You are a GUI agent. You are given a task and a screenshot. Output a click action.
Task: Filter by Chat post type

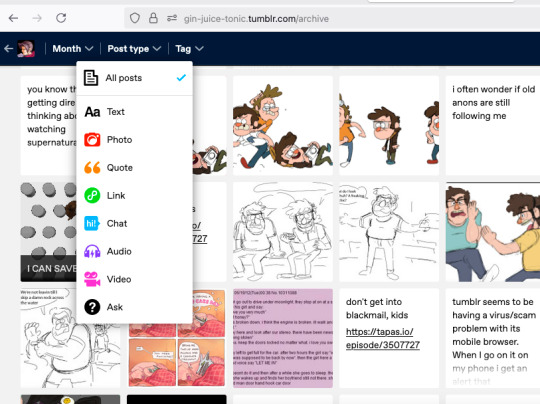coord(134,223)
